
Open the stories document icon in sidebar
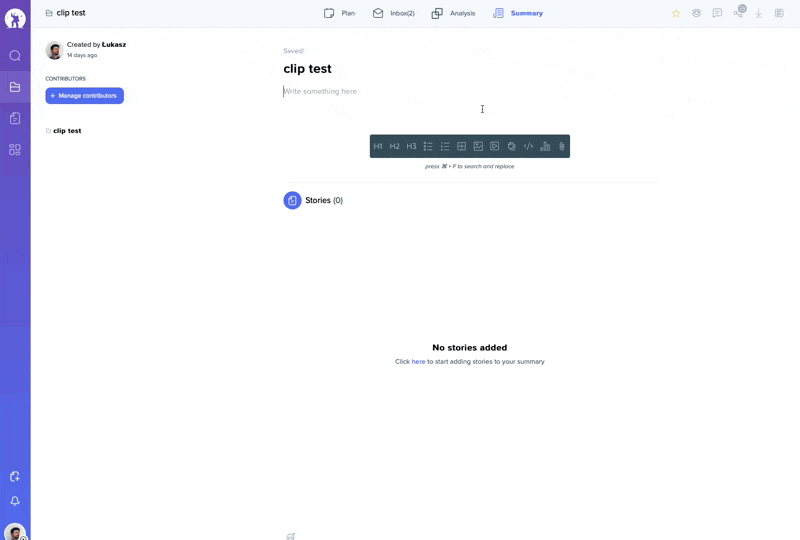(x=15, y=118)
